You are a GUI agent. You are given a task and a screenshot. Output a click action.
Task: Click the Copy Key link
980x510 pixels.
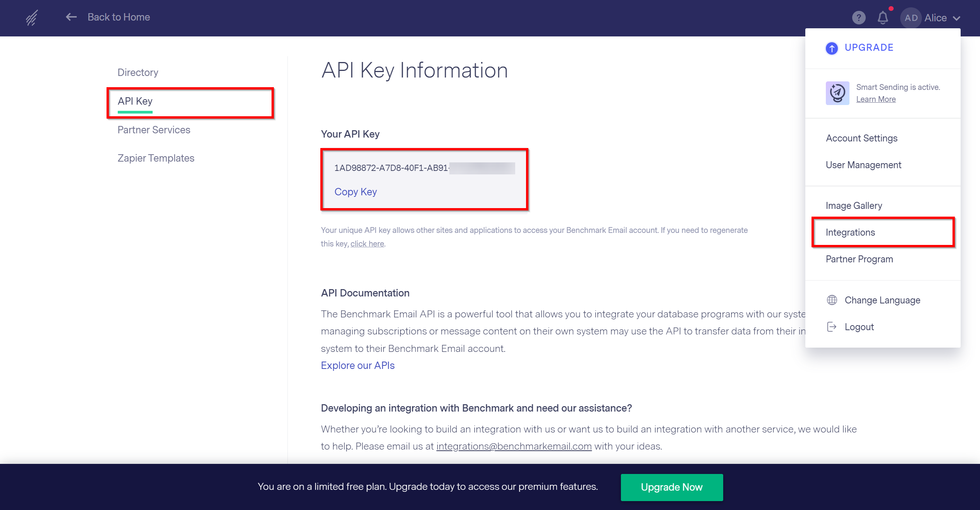[x=356, y=192]
